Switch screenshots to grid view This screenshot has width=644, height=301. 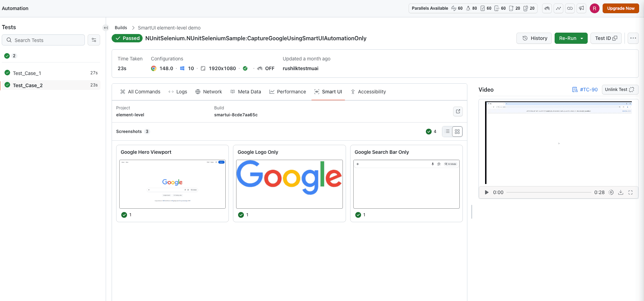point(457,132)
